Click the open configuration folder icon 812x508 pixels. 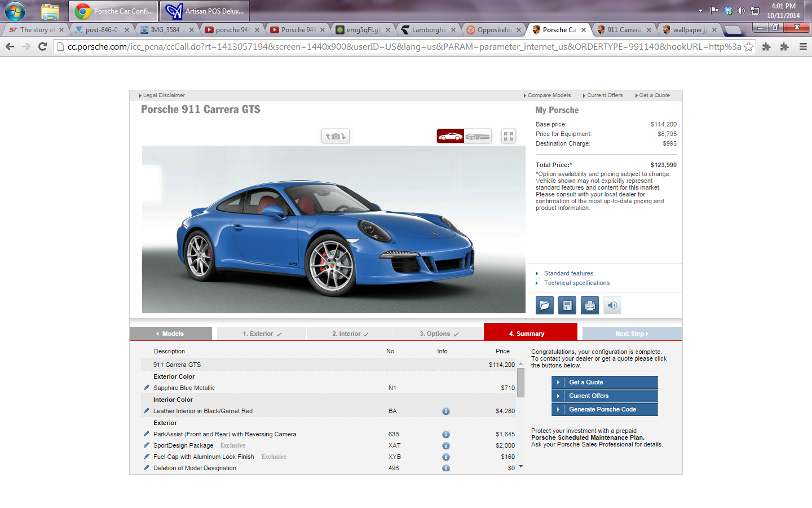[x=545, y=305]
